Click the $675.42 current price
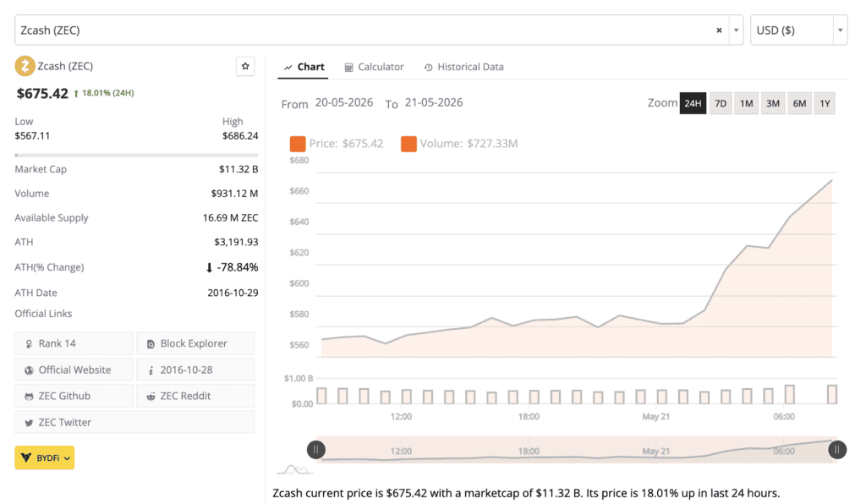 point(42,93)
